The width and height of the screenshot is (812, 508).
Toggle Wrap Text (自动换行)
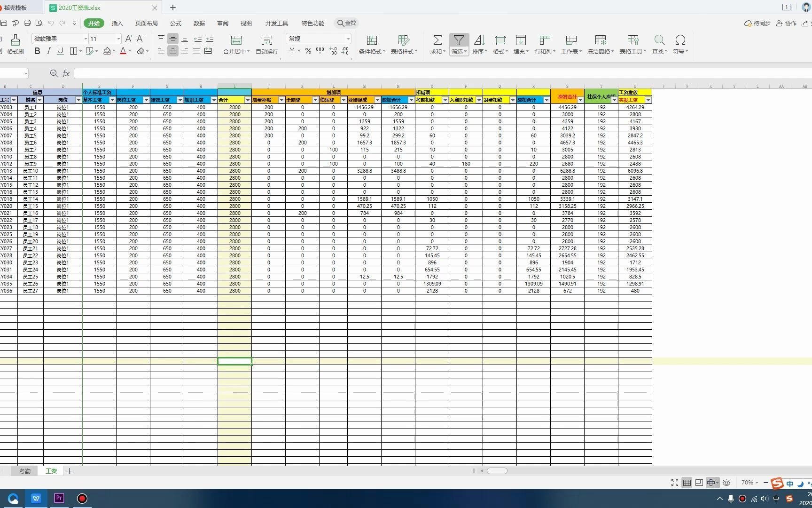[267, 45]
